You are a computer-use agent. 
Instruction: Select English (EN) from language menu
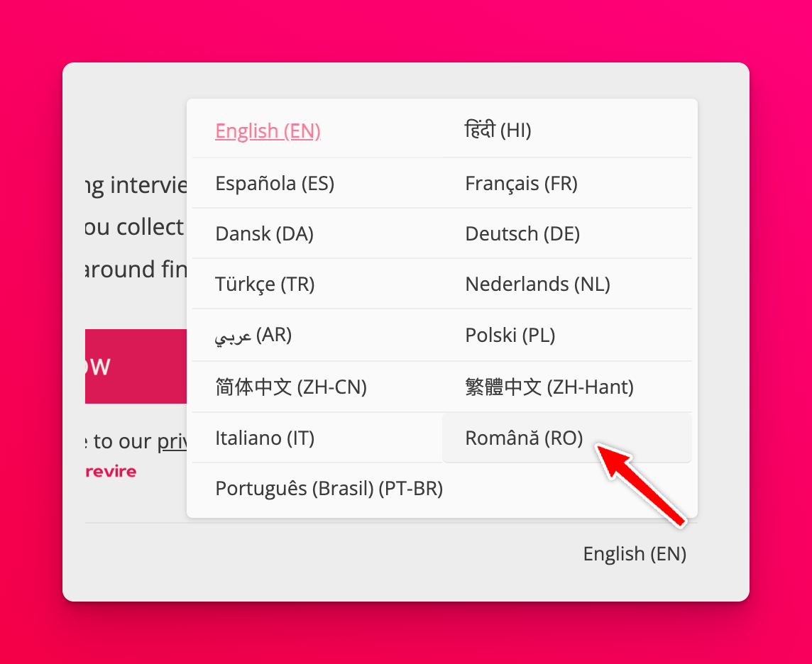(268, 131)
